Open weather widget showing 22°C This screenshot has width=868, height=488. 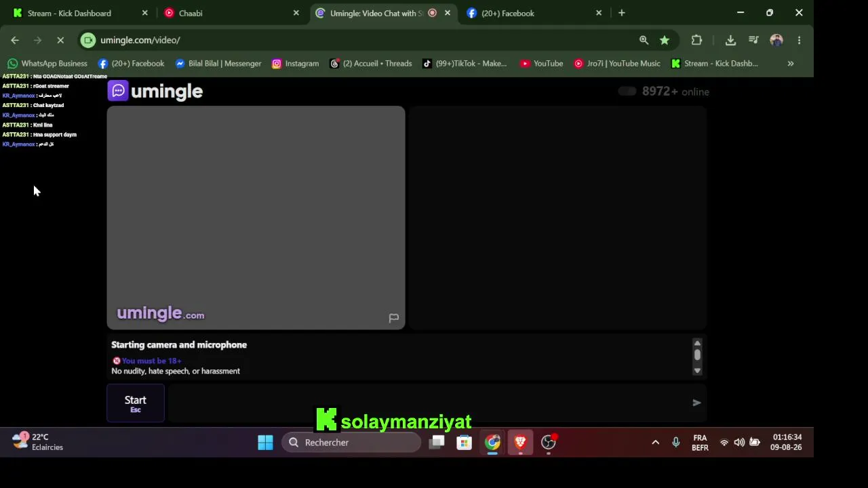[38, 442]
